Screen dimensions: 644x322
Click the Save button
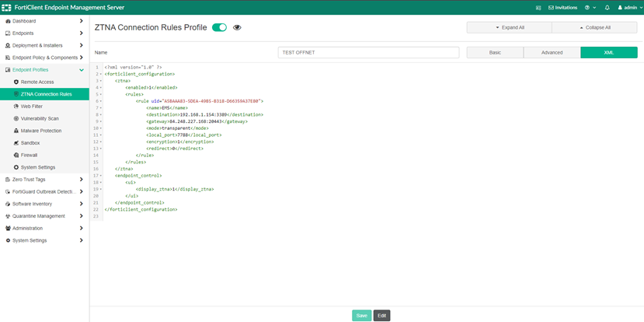[x=361, y=316]
